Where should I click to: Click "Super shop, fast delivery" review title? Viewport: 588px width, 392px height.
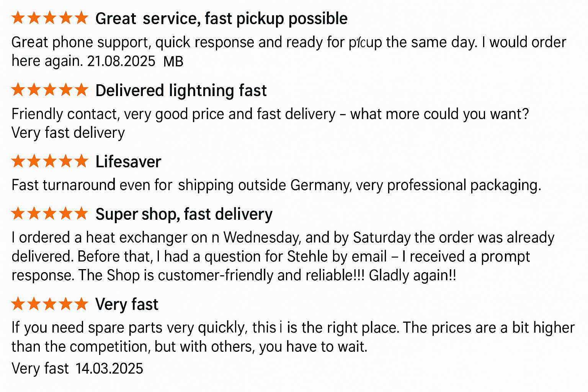[x=184, y=214]
